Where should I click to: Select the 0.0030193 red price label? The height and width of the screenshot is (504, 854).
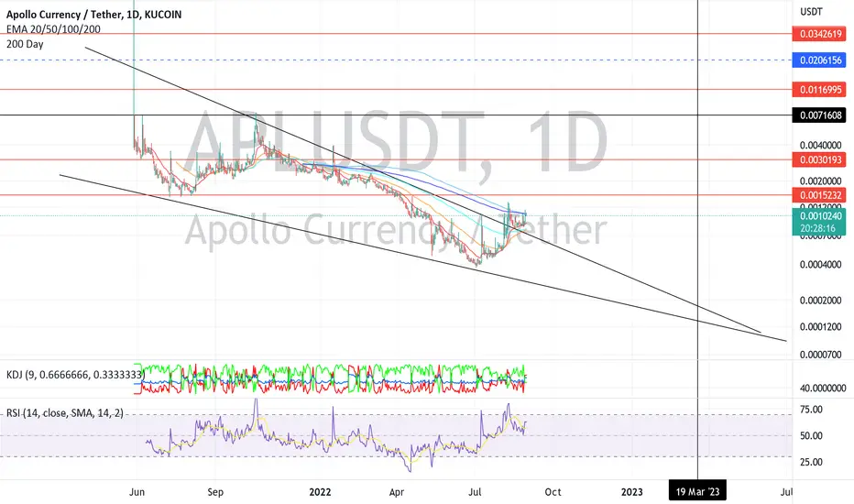pos(820,159)
